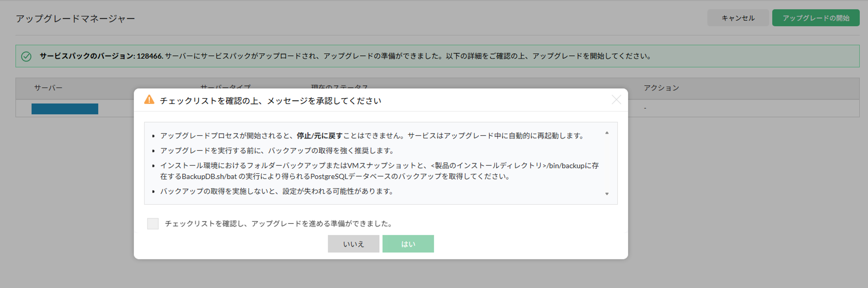
Task: Close the checklist confirmation dialog
Action: coord(616,100)
